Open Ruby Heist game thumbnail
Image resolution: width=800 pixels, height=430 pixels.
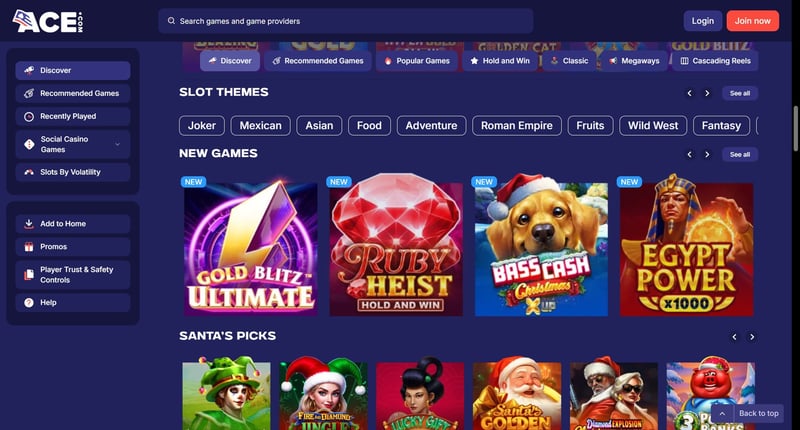point(396,245)
